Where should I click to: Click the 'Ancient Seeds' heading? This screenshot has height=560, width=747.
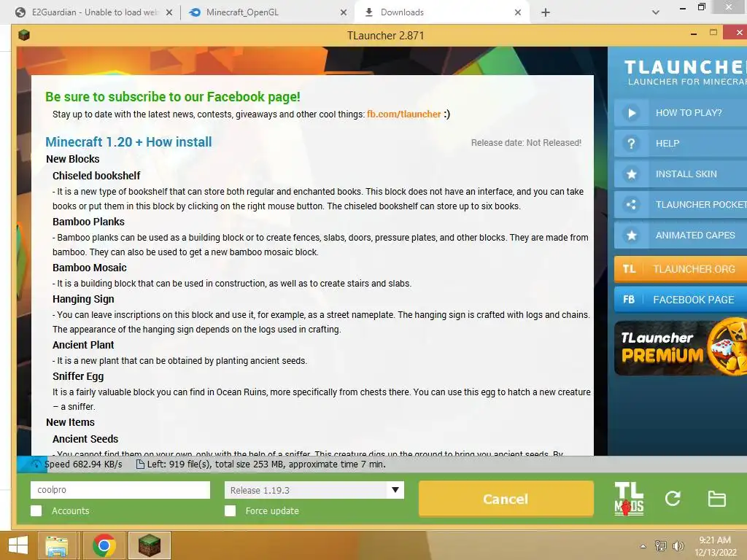(x=85, y=439)
